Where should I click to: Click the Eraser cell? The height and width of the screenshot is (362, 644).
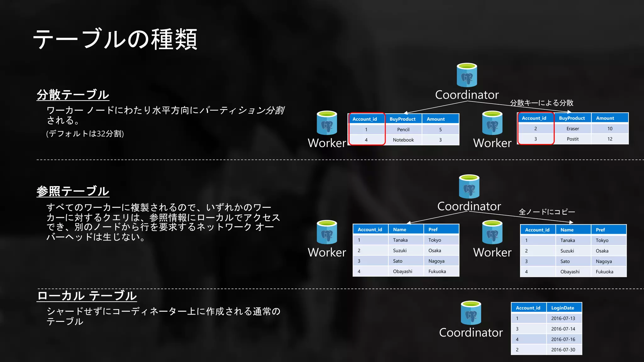(573, 129)
